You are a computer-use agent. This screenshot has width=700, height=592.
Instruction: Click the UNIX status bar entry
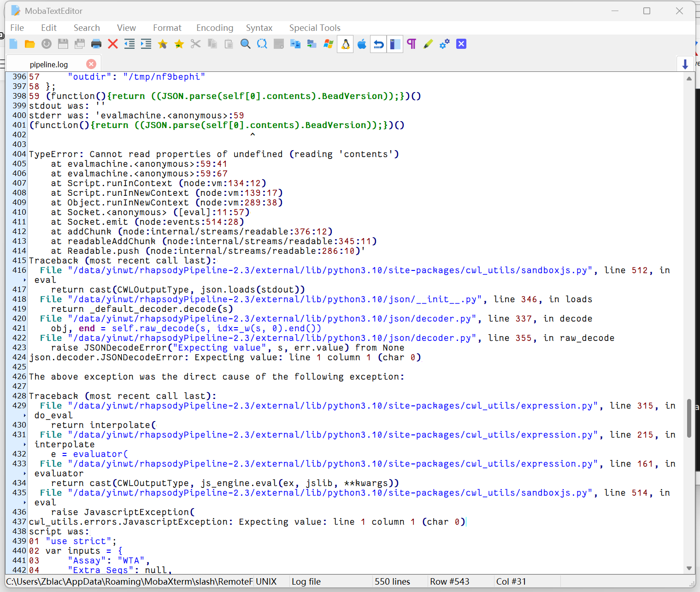pos(266,581)
